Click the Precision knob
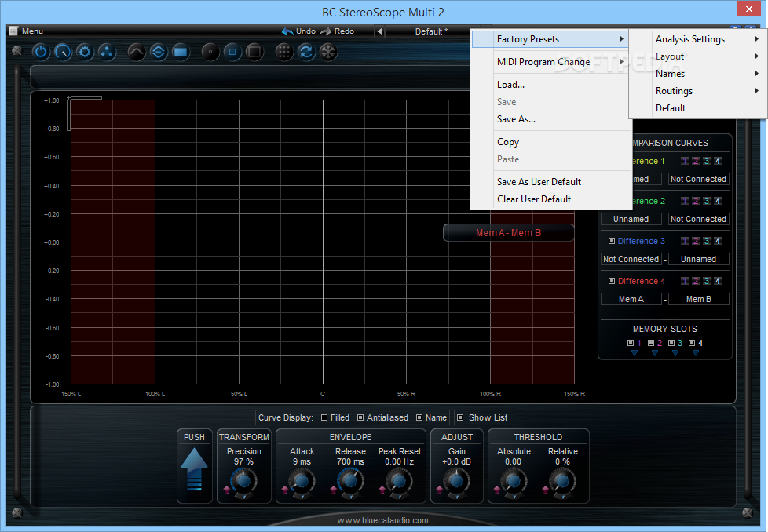This screenshot has height=532, width=768. tap(243, 482)
